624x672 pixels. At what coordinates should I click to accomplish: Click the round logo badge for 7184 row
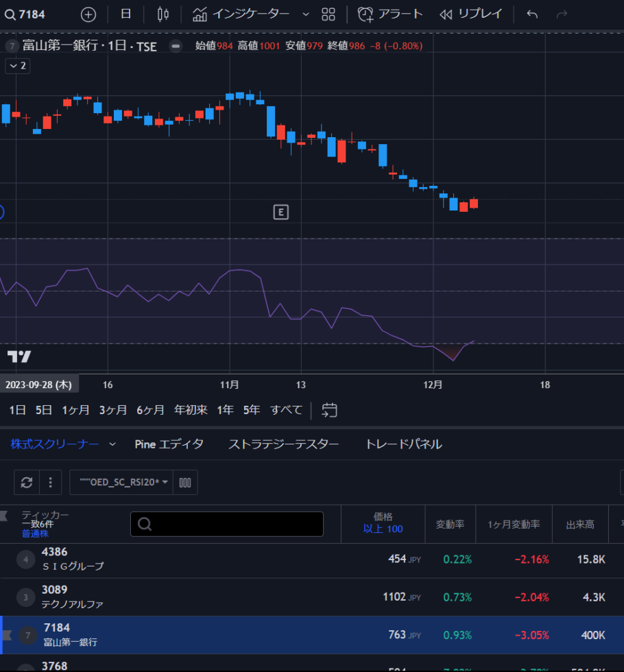point(28,635)
